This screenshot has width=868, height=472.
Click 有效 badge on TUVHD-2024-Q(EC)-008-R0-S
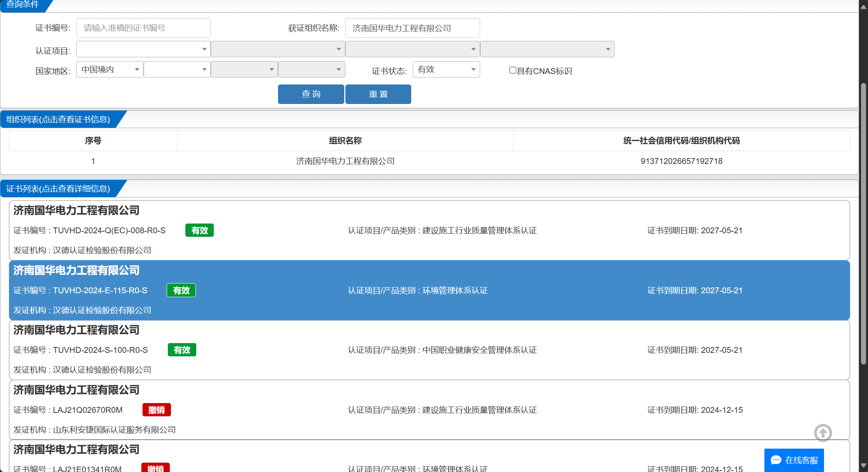coord(199,230)
